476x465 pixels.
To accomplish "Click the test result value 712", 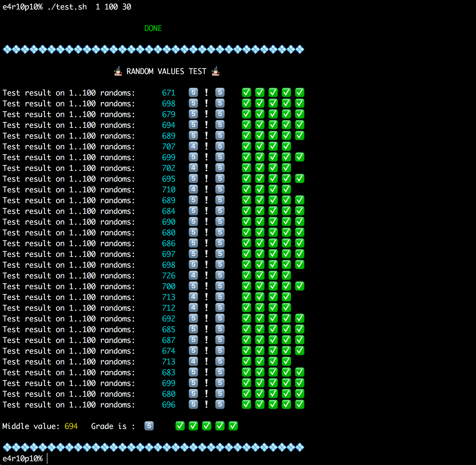I will [169, 308].
